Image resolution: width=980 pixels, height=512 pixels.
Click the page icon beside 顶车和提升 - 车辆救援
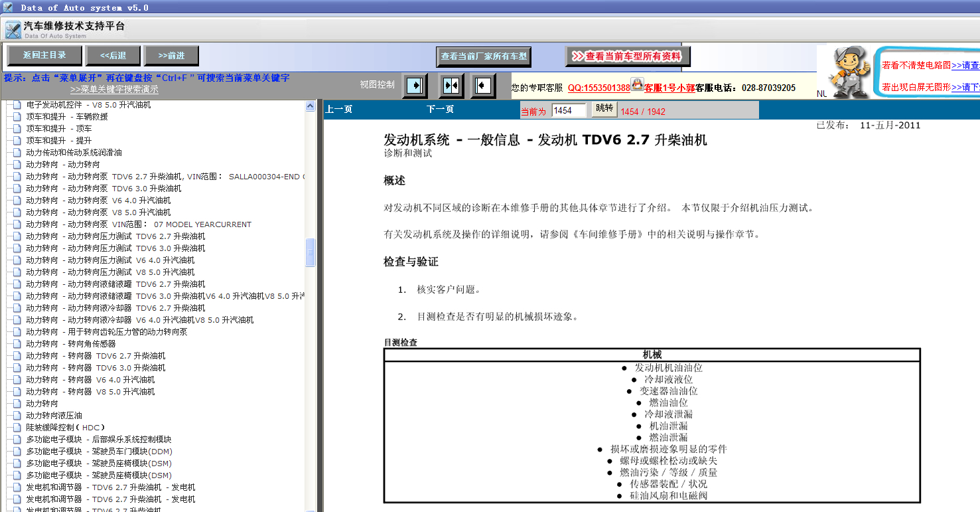(x=17, y=117)
